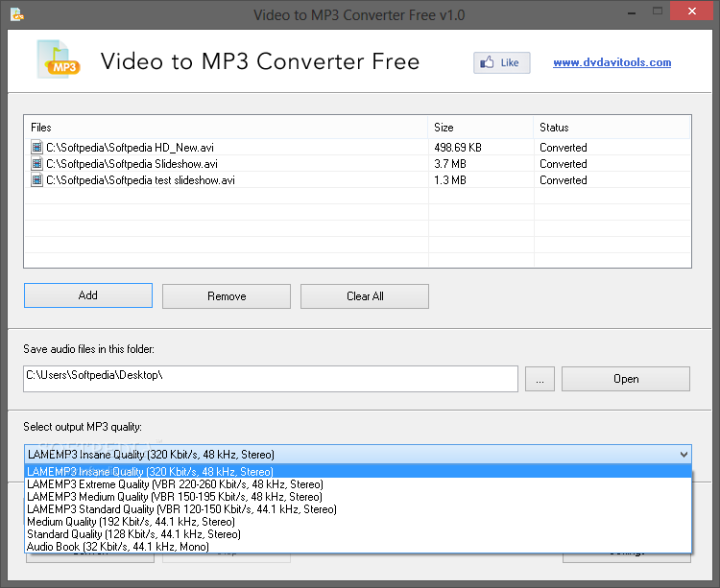The width and height of the screenshot is (720, 588).
Task: Click the MP3 application logo icon
Action: pos(59,59)
